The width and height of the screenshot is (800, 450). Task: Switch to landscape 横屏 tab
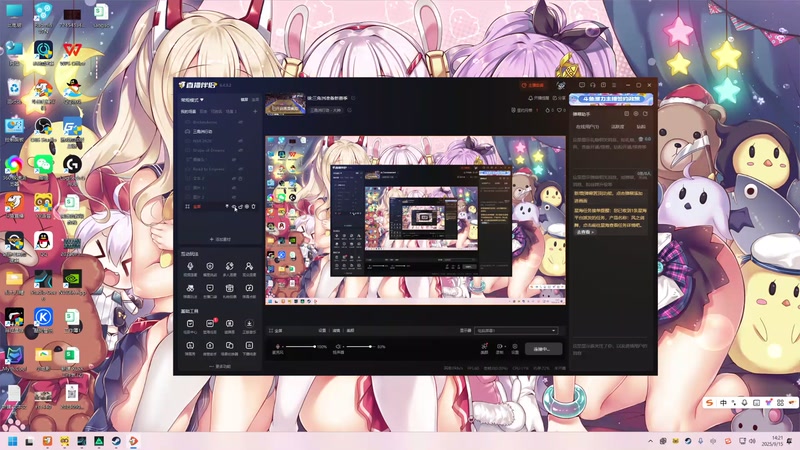click(244, 99)
